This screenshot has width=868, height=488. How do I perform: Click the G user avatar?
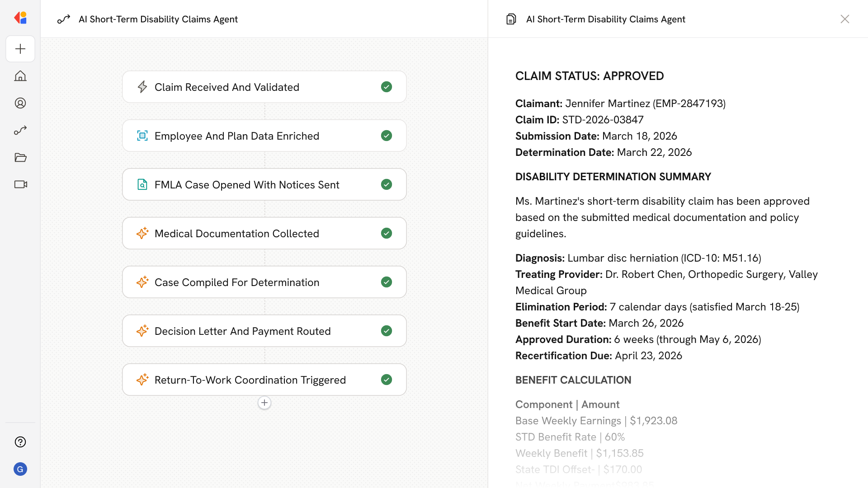[20, 469]
